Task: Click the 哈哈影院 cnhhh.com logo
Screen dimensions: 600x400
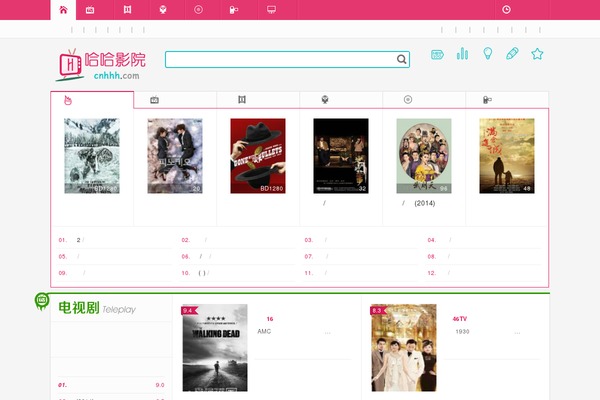Action: coord(101,65)
